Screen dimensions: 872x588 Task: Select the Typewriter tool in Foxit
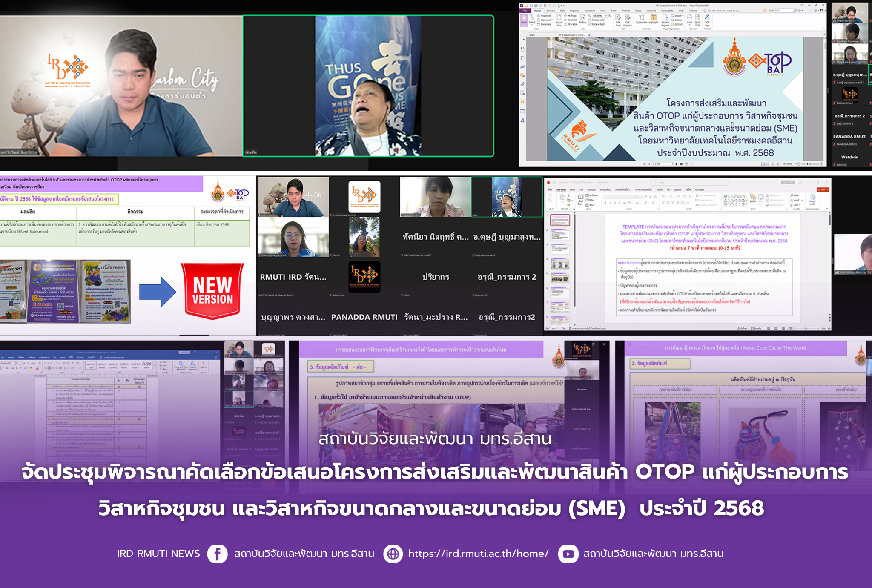tap(641, 20)
